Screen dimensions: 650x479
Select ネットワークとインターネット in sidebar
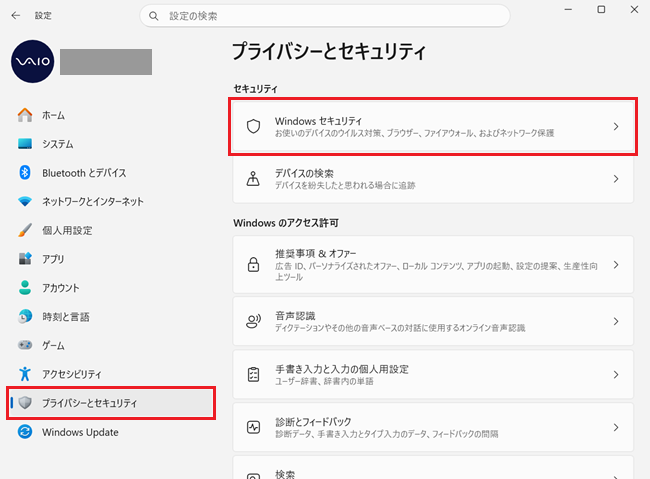(111, 202)
